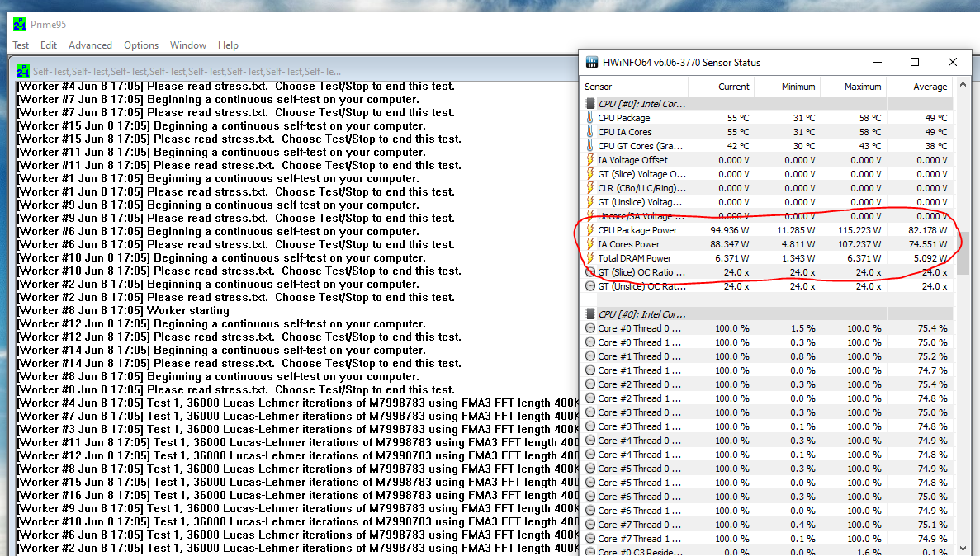Select the CPU GT Cores maximum 43 °C value

(870, 145)
